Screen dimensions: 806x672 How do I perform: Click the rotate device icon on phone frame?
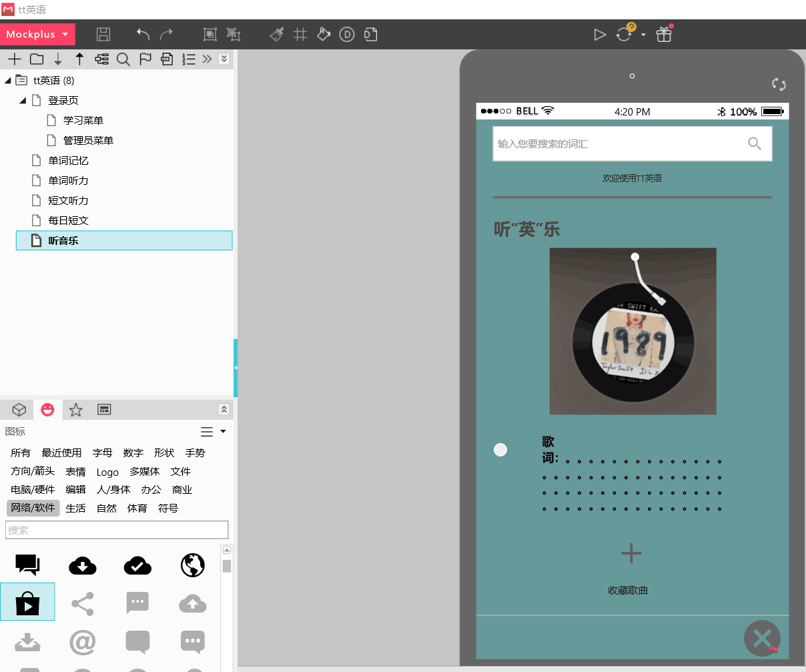(x=779, y=84)
